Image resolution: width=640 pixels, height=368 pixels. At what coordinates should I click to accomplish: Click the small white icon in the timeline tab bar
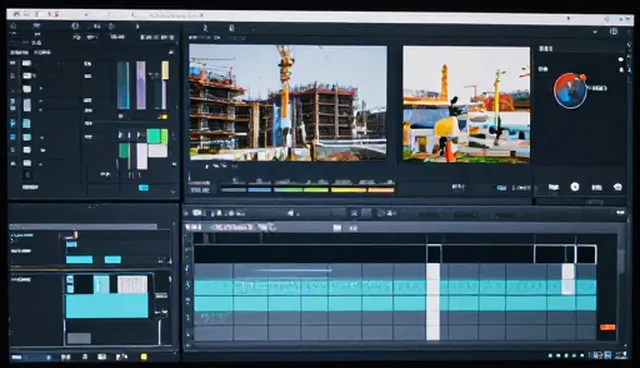(x=337, y=228)
